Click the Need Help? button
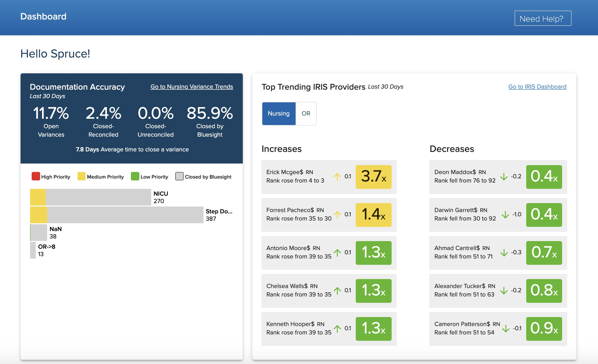 543,18
